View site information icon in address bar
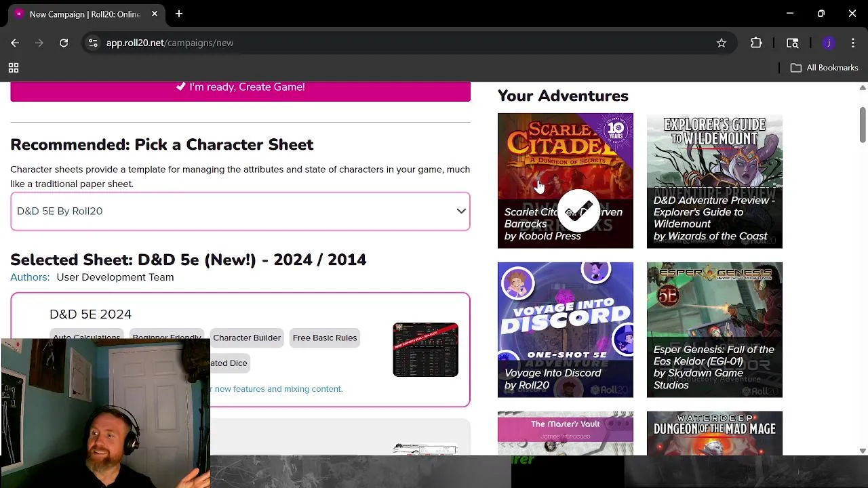 (93, 43)
